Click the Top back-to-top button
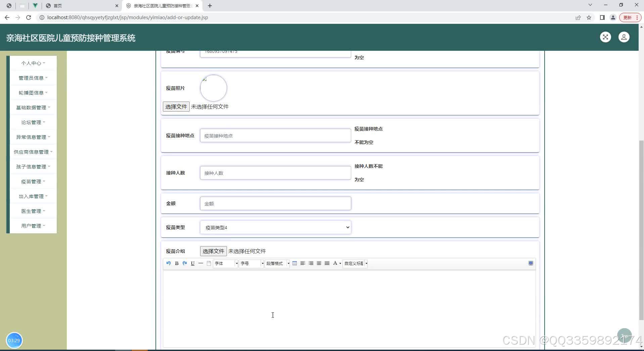This screenshot has height=351, width=644. [x=625, y=336]
